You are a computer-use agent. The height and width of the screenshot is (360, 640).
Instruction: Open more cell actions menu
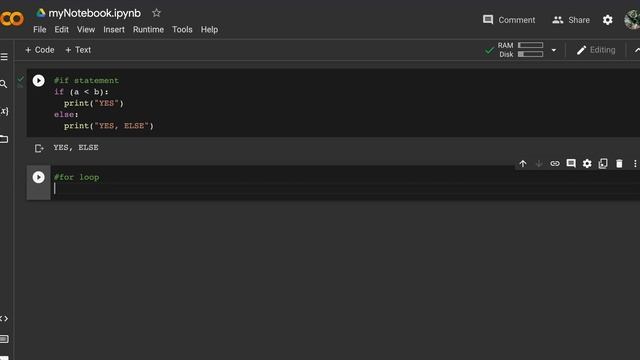pyautogui.click(x=635, y=164)
